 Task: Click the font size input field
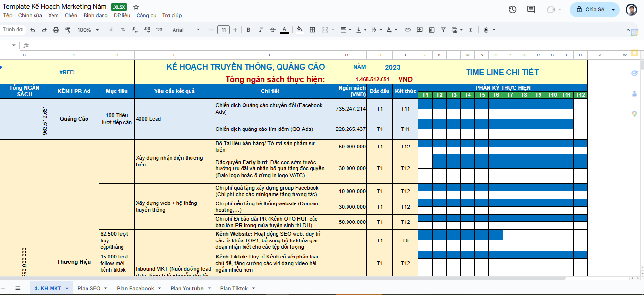(x=223, y=30)
